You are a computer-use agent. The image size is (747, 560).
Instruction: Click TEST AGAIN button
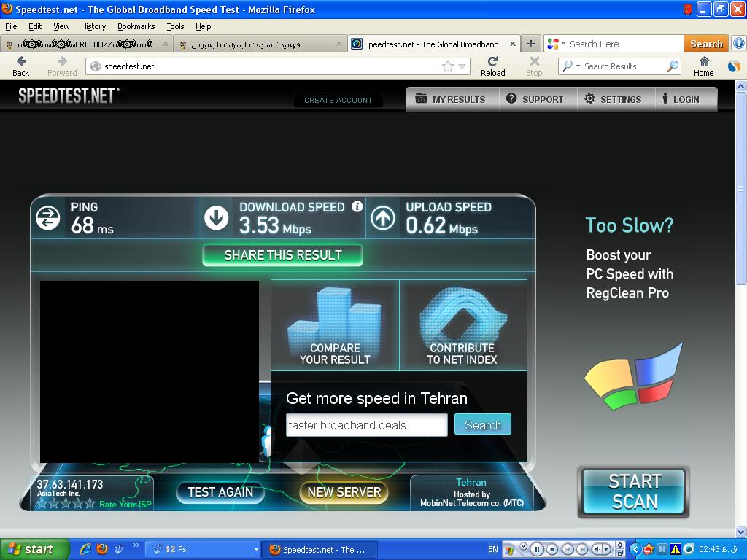click(220, 492)
